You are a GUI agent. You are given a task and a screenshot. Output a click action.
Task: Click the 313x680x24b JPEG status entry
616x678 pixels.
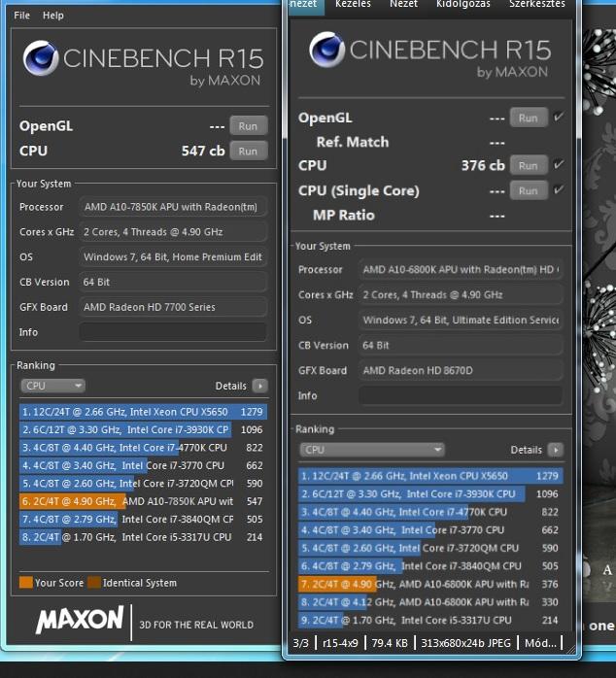[x=465, y=643]
